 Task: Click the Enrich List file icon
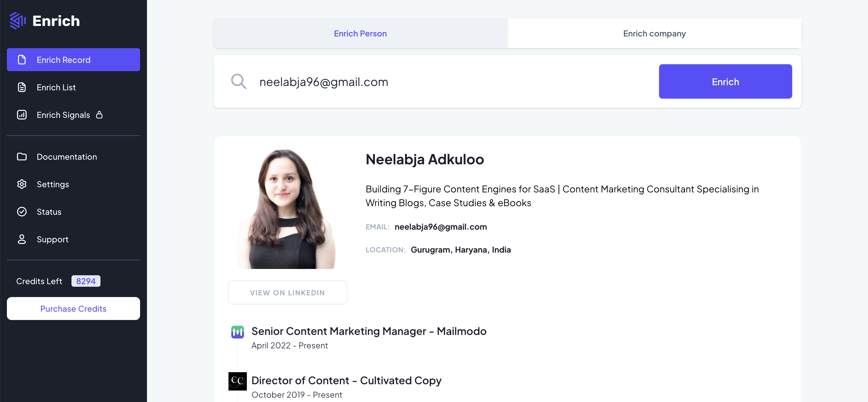tap(22, 87)
